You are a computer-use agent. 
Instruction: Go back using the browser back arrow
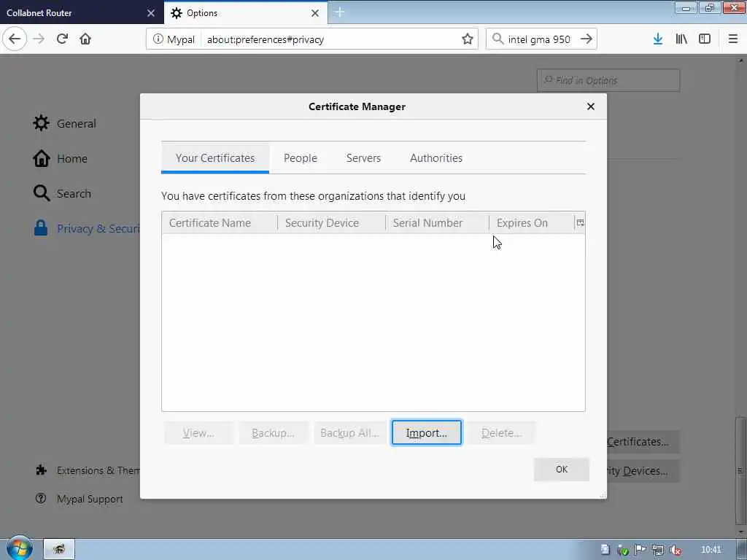(x=15, y=39)
